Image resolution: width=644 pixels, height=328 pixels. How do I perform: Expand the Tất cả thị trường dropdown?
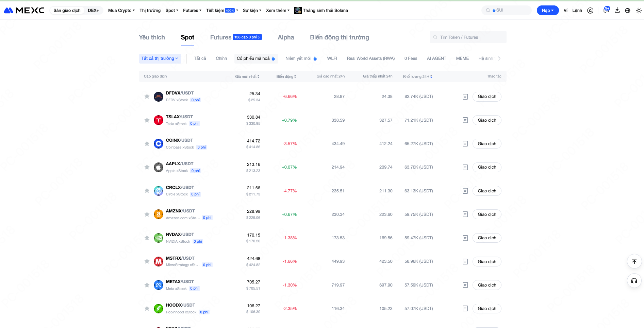coord(160,58)
